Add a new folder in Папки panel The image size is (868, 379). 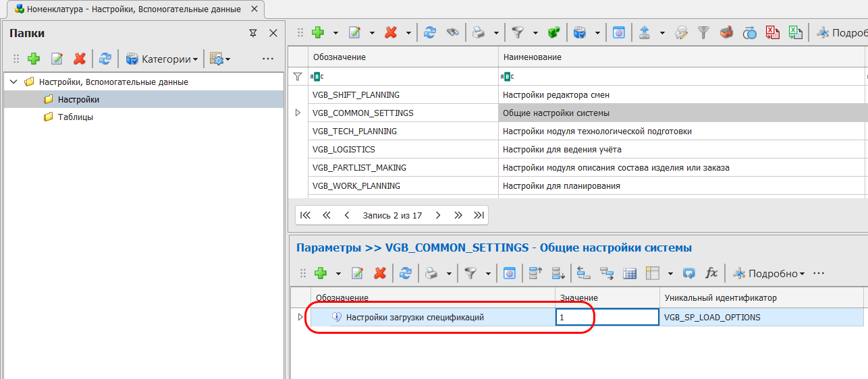pos(34,59)
